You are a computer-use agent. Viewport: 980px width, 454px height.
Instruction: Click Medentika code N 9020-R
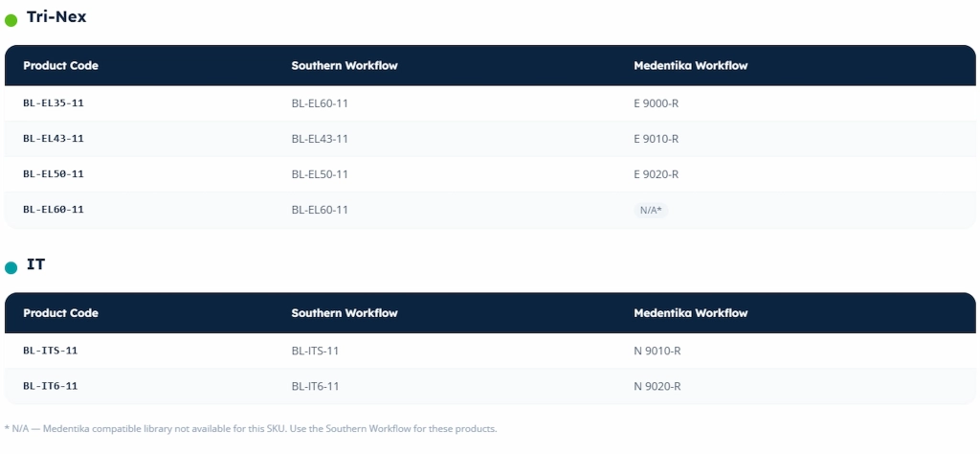pyautogui.click(x=657, y=386)
